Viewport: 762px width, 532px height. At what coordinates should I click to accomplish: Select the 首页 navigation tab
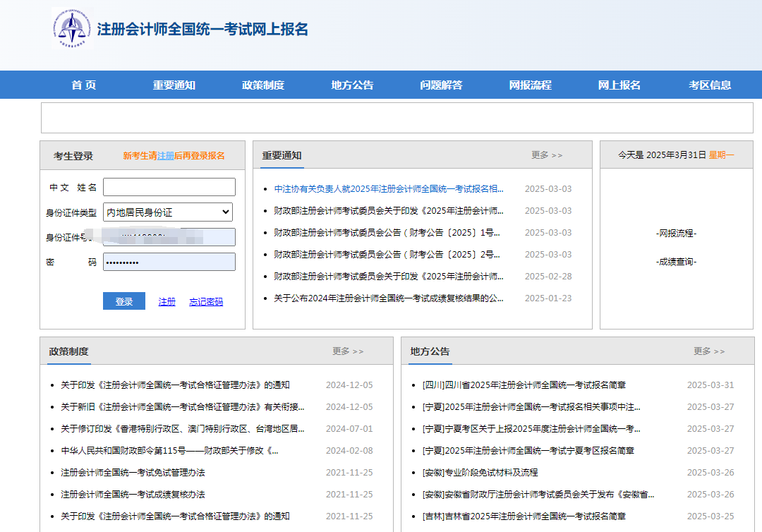[x=83, y=84]
